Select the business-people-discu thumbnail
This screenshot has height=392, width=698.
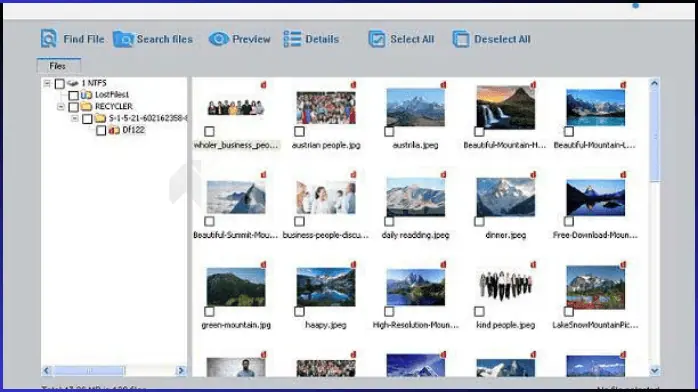coord(326,197)
